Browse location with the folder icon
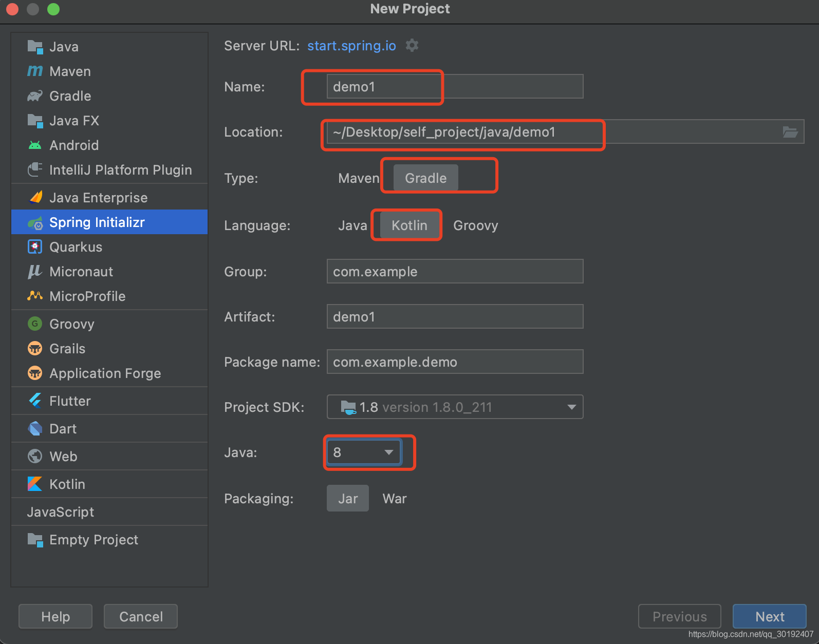 (790, 132)
